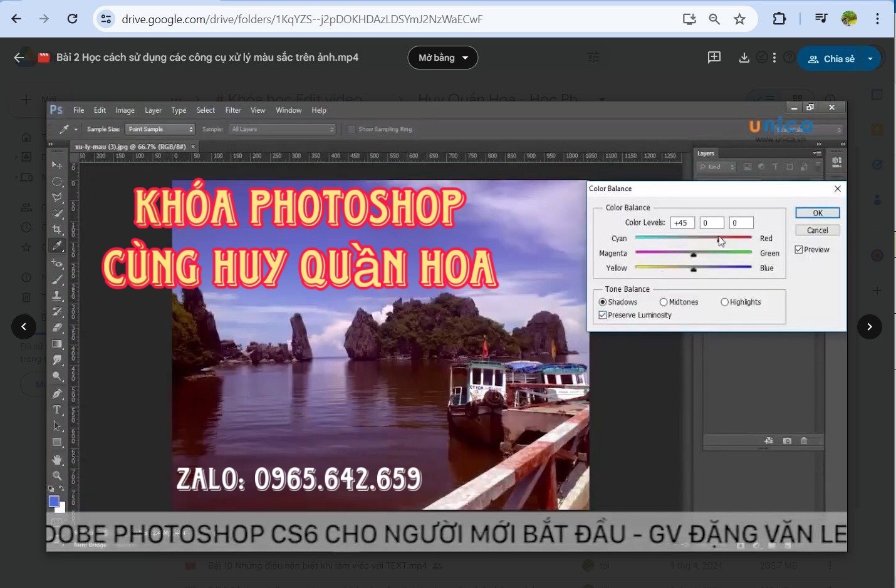Open the three-dot more actions menu in viewer
This screenshot has width=896, height=588.
click(x=774, y=58)
